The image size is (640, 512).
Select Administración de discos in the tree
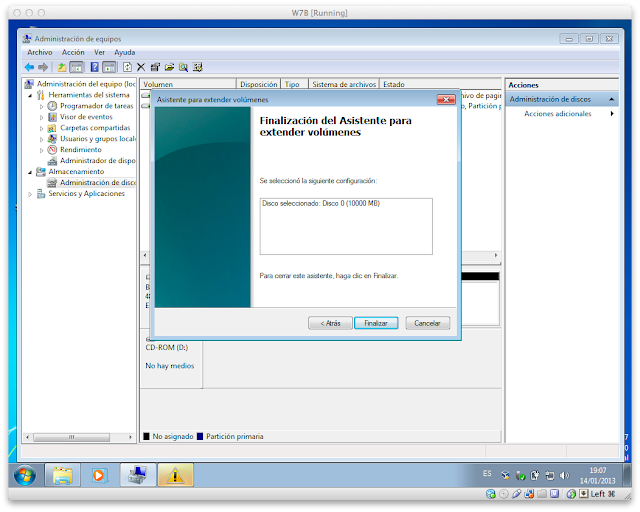point(98,183)
